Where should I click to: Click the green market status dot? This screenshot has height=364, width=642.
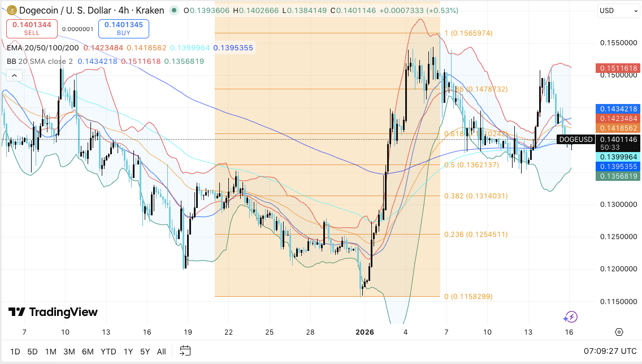176,11
